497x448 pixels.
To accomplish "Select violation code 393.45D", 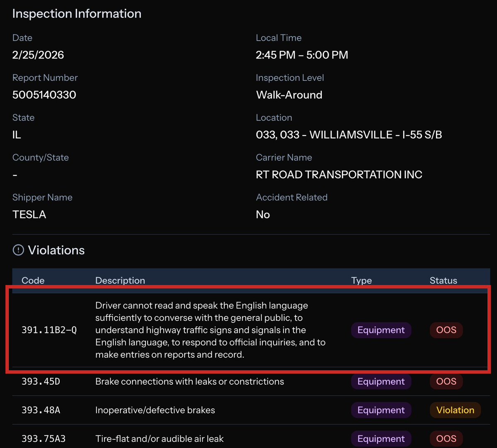I will [41, 381].
